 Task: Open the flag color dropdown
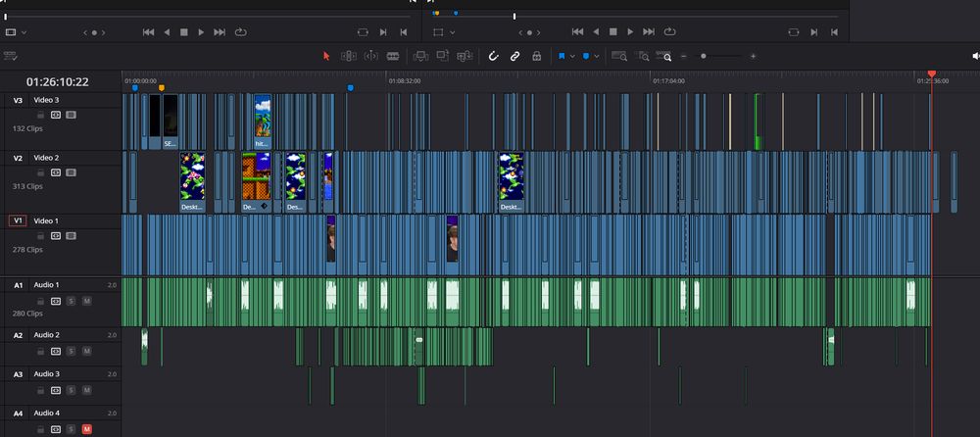point(572,56)
